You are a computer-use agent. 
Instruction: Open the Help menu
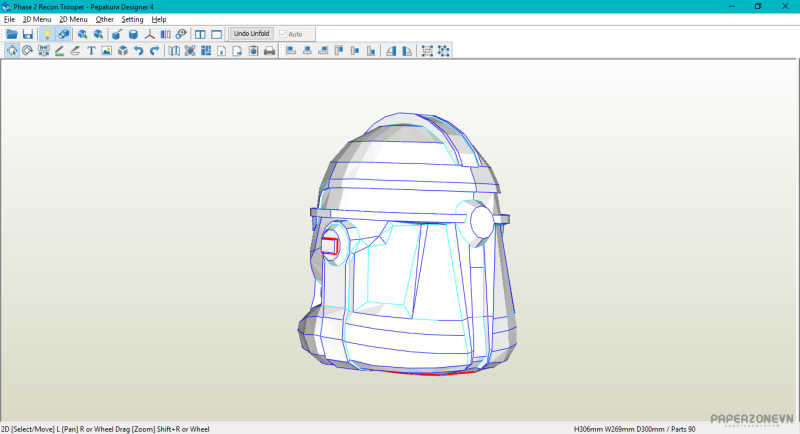click(159, 19)
